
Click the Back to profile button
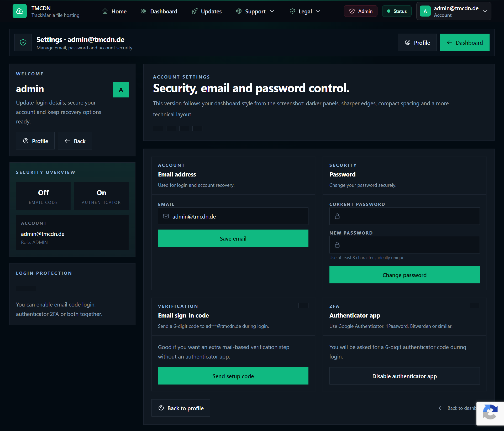181,408
